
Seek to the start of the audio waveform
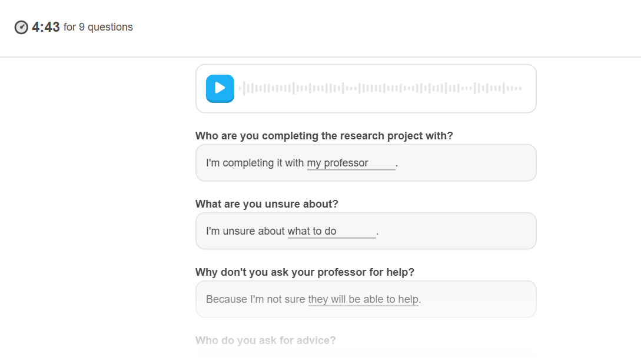click(240, 88)
